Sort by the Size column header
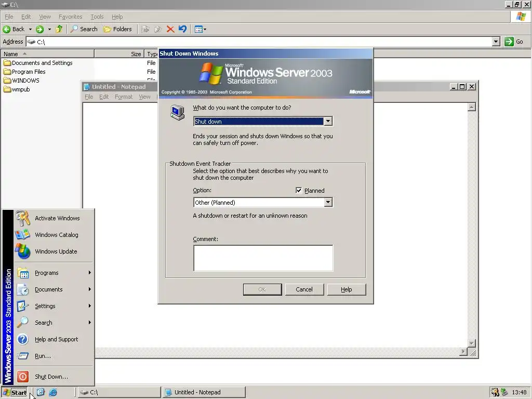 click(119, 54)
